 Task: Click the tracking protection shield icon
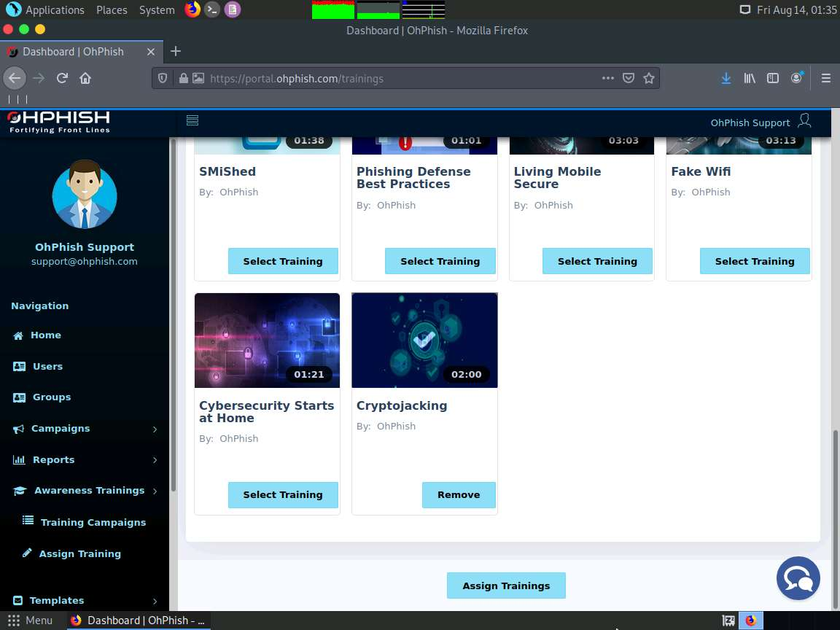[x=163, y=78]
